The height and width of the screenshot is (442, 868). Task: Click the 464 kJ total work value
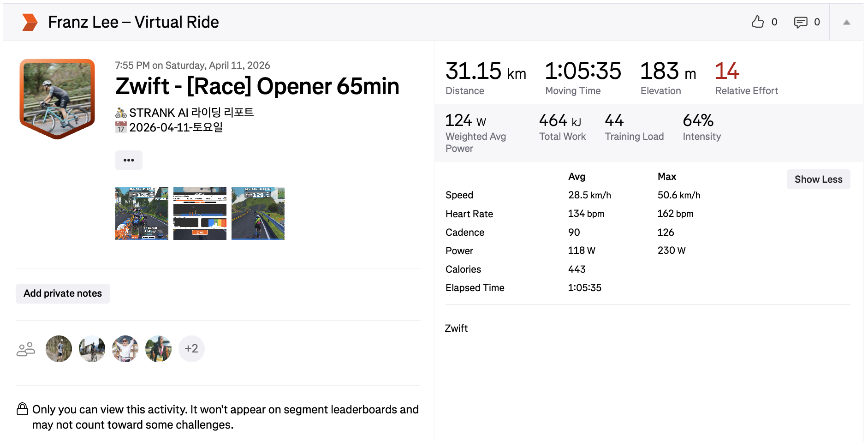pos(560,121)
